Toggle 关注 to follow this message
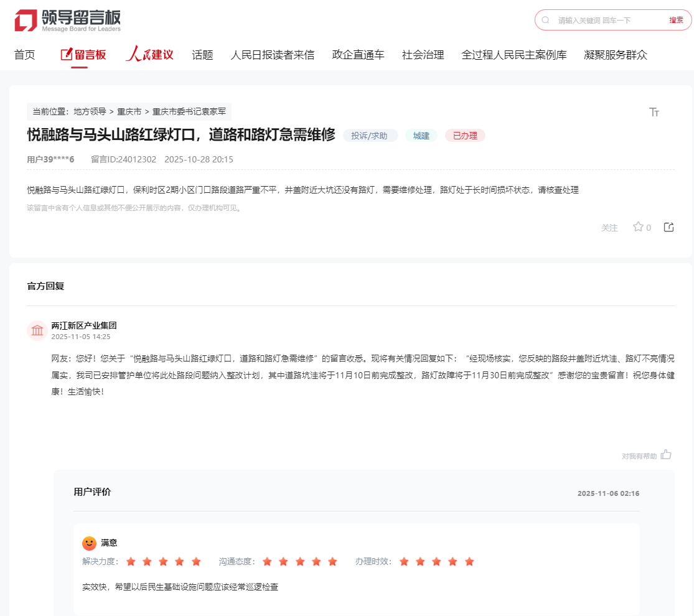Image resolution: width=694 pixels, height=616 pixels. pos(609,228)
